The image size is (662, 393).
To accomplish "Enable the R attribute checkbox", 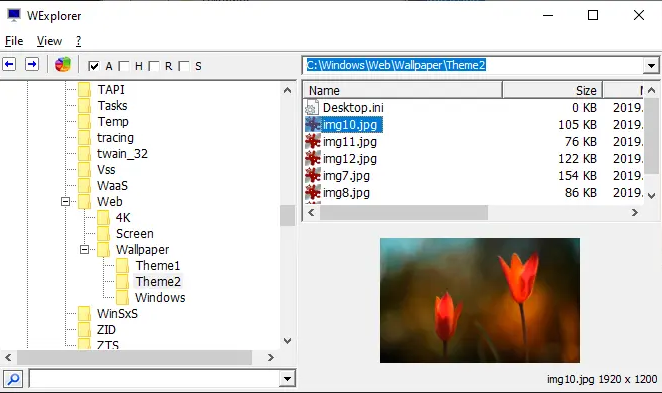I will (154, 66).
